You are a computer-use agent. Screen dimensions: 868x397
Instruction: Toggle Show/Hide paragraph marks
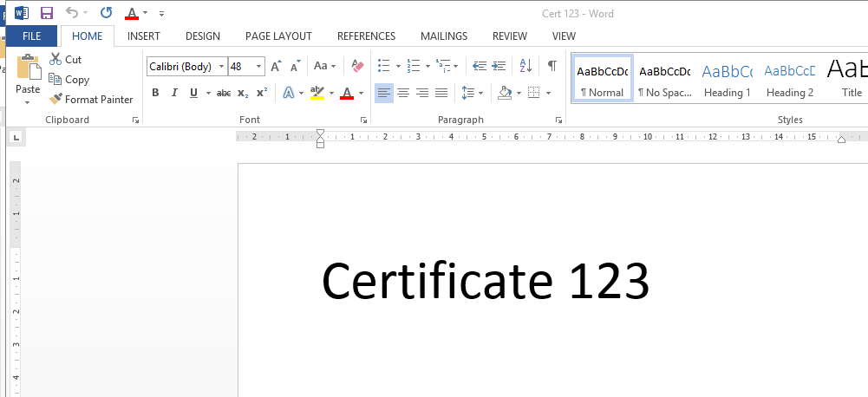click(551, 66)
